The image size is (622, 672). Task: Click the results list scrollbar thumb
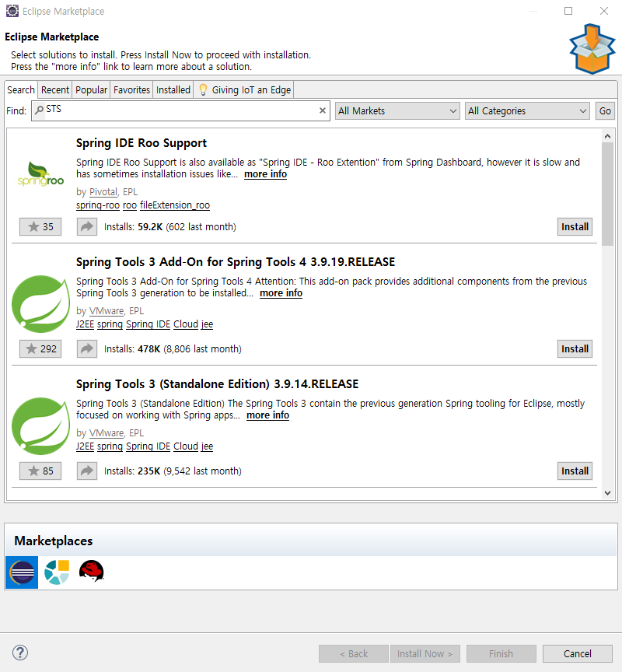coord(607,194)
